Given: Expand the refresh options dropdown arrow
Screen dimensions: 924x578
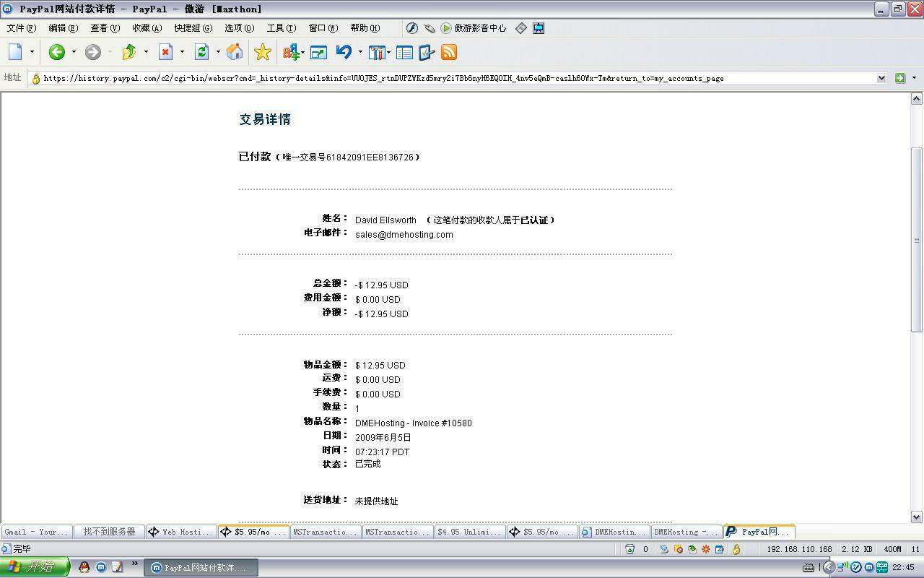Looking at the screenshot, I should coord(217,52).
